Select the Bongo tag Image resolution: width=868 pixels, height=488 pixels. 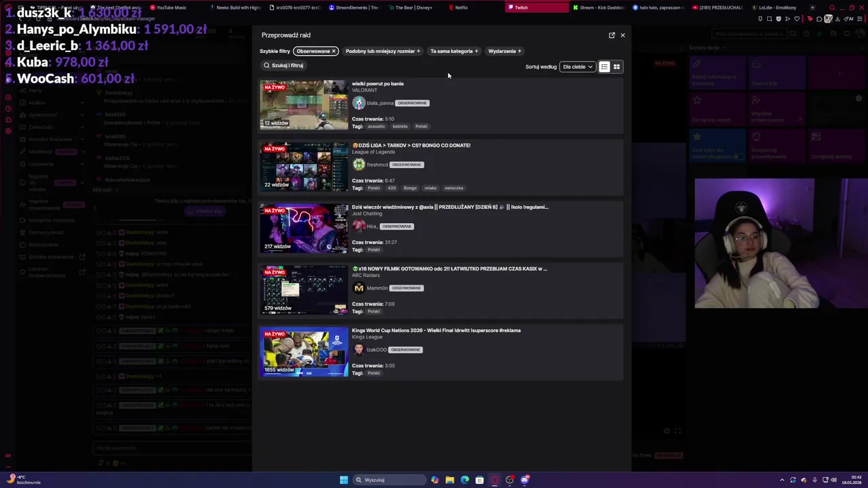point(410,188)
